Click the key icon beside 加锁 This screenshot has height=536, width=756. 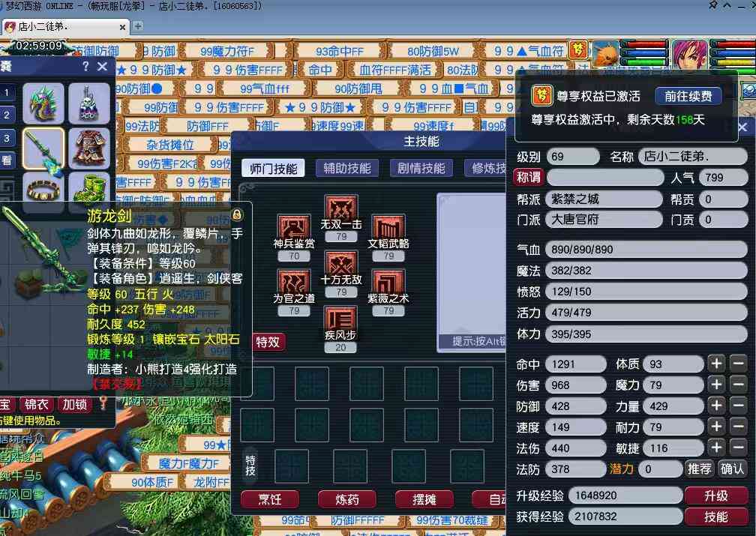click(103, 403)
